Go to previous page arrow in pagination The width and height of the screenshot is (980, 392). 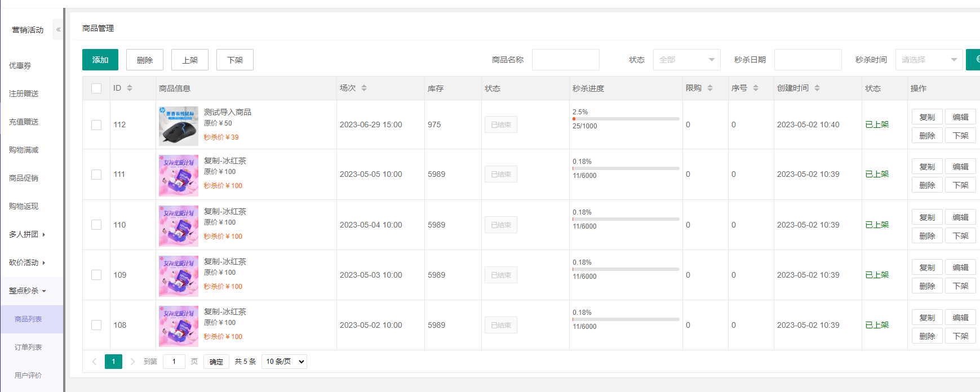[x=94, y=362]
